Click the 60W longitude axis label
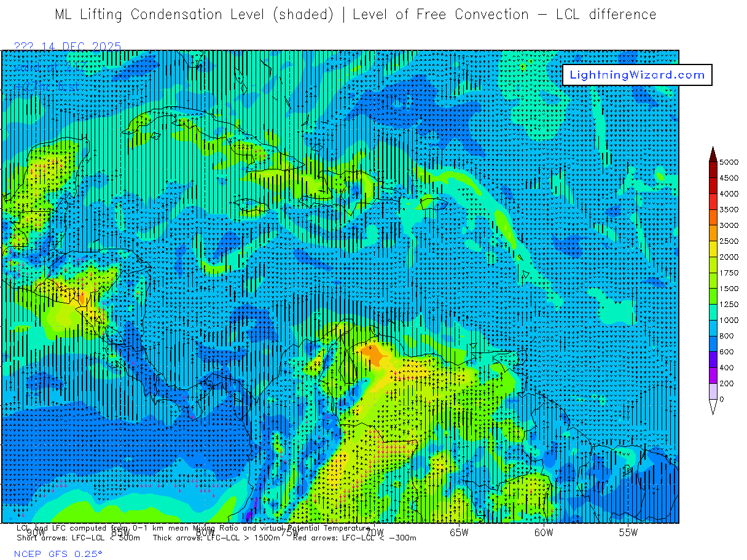 (544, 532)
